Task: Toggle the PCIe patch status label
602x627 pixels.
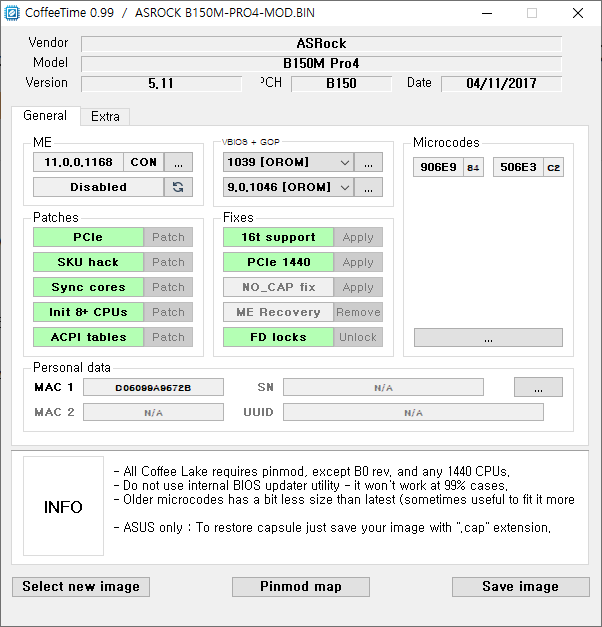Action: tap(88, 237)
